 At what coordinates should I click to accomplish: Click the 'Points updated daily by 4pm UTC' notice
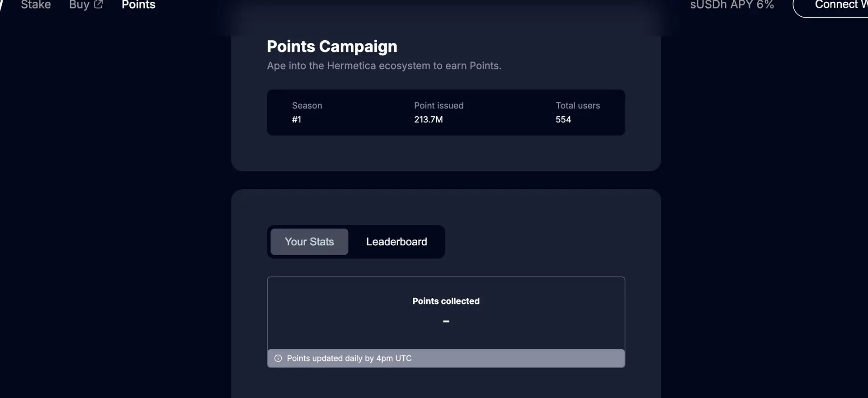349,358
